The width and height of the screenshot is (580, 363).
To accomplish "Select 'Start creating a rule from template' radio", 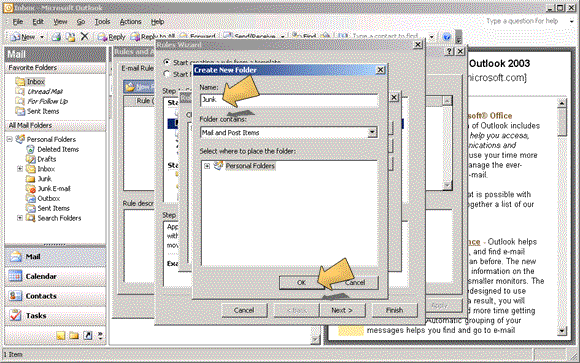I will pos(167,62).
